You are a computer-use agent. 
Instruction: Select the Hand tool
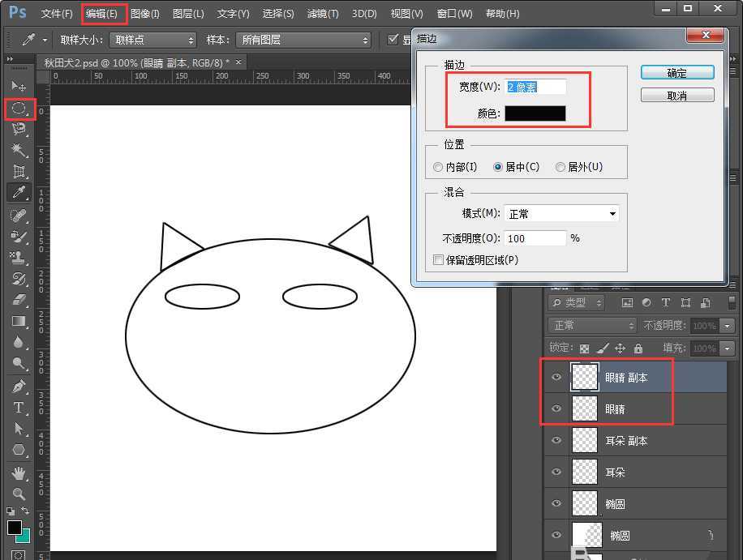click(19, 474)
